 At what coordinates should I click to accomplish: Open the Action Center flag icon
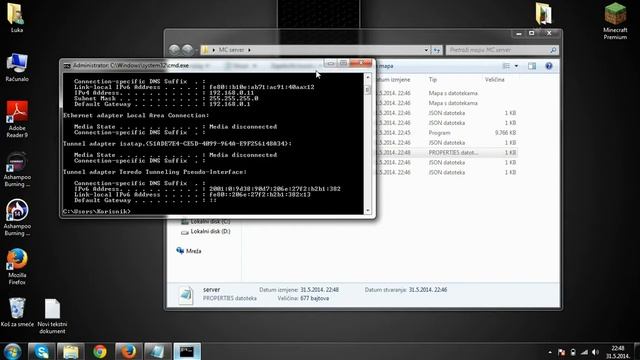(562, 352)
